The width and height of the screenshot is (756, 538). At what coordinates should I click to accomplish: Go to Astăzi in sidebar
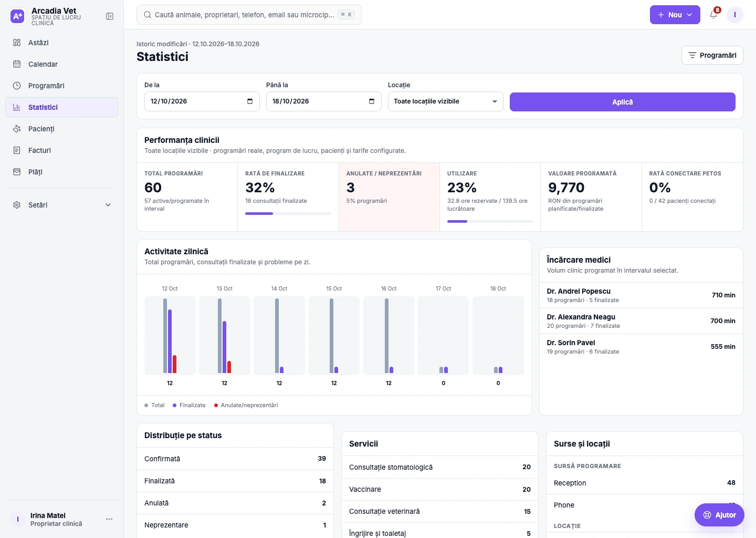point(62,43)
